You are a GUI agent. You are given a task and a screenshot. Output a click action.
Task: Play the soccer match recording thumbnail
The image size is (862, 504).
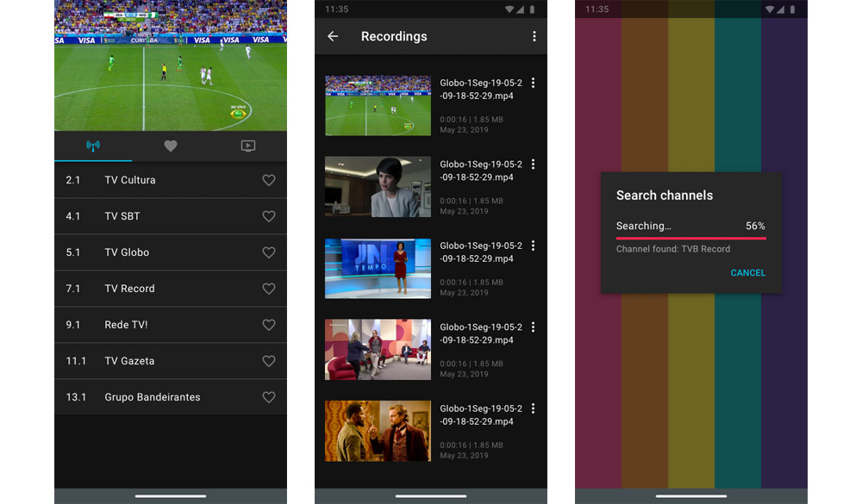378,105
